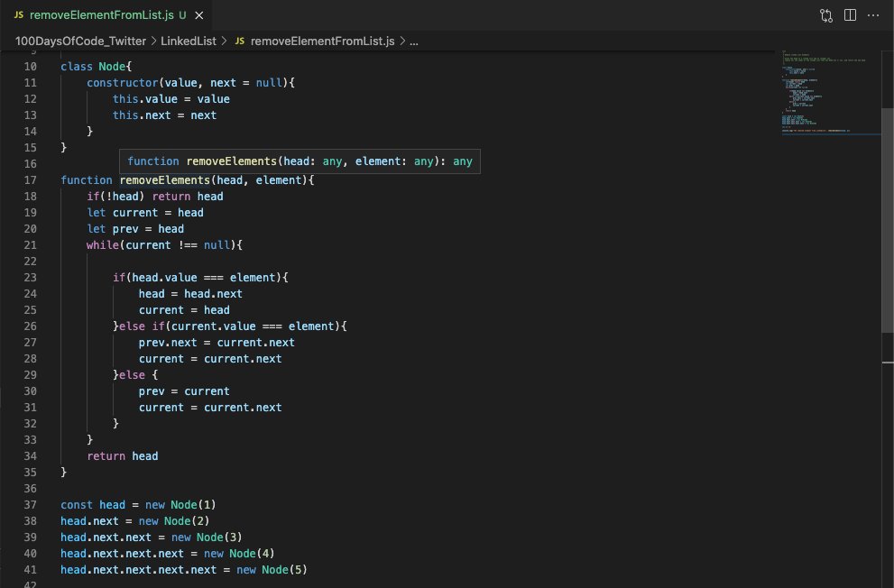This screenshot has width=894, height=588.
Task: Click 'let prev = head' on line 20
Action: pos(135,229)
